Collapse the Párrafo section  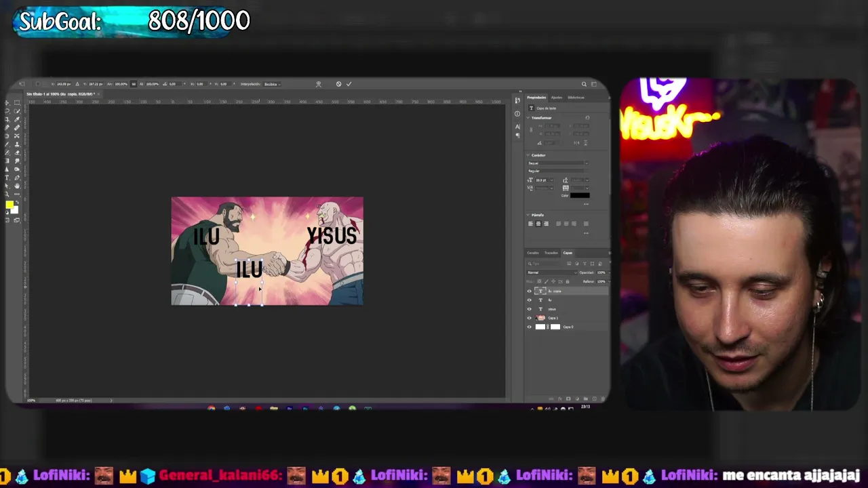click(528, 215)
